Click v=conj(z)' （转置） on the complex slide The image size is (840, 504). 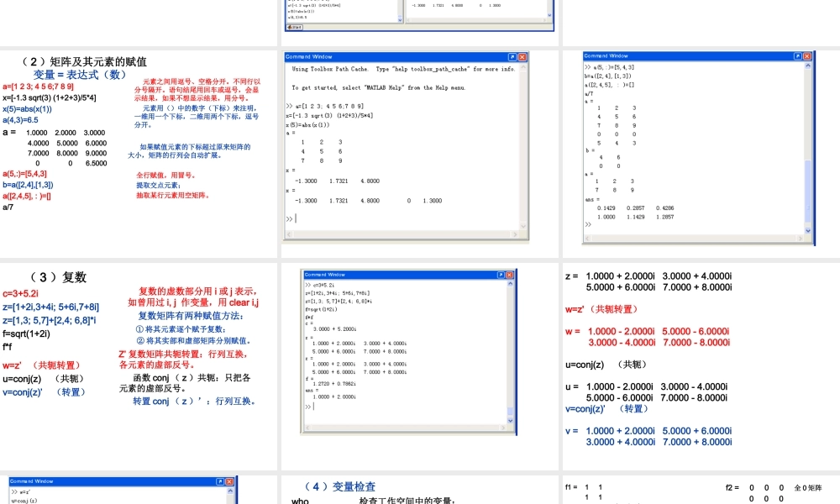pos(44,392)
